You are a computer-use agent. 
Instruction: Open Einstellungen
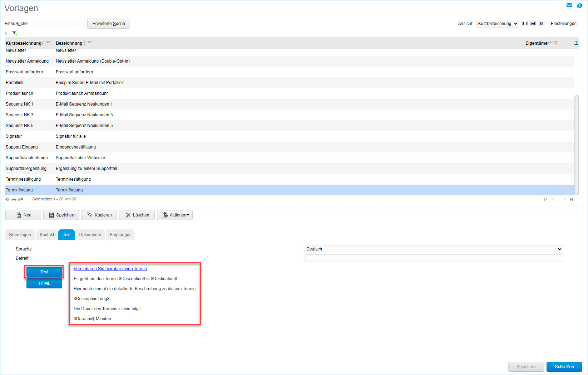point(564,24)
